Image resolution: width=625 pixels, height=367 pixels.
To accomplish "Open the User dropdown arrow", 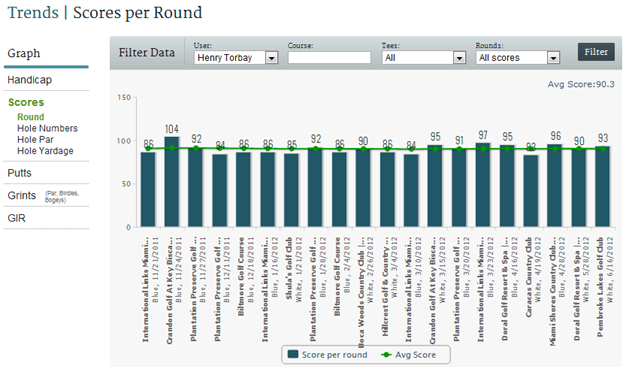I will pos(271,58).
